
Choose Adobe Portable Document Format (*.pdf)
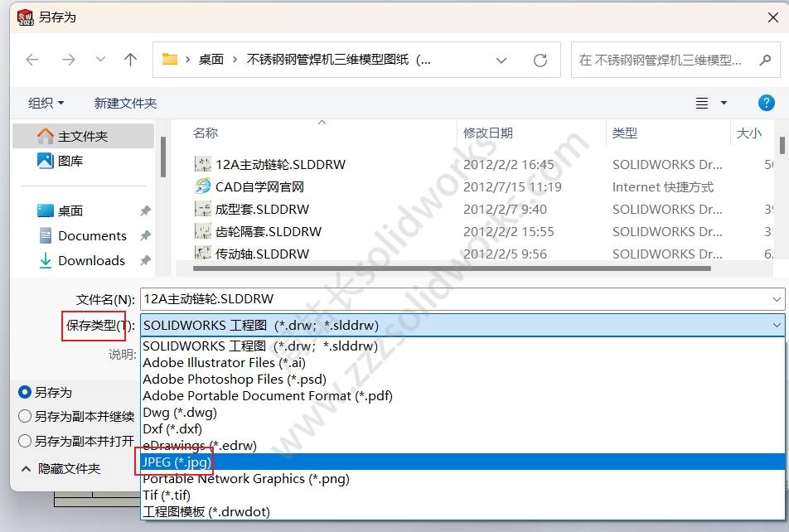[x=462, y=395]
